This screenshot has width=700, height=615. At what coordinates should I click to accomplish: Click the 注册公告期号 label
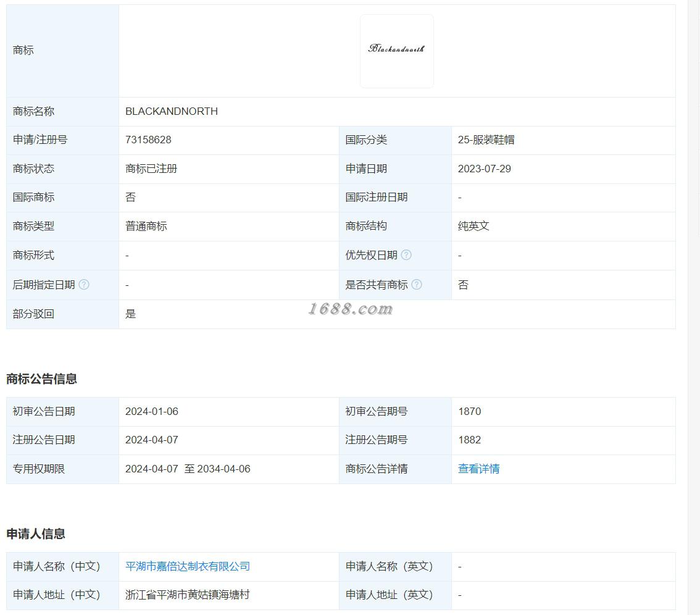377,440
